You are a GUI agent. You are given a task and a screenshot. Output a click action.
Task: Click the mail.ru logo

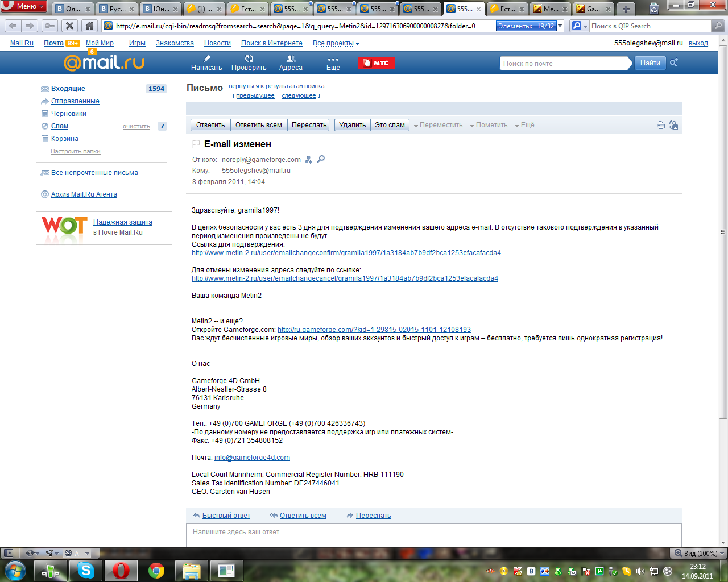104,63
